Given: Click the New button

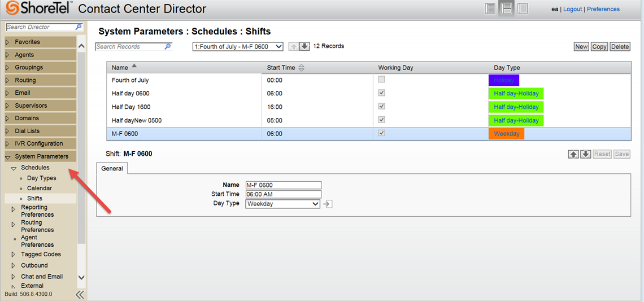Looking at the screenshot, I should click(x=581, y=47).
